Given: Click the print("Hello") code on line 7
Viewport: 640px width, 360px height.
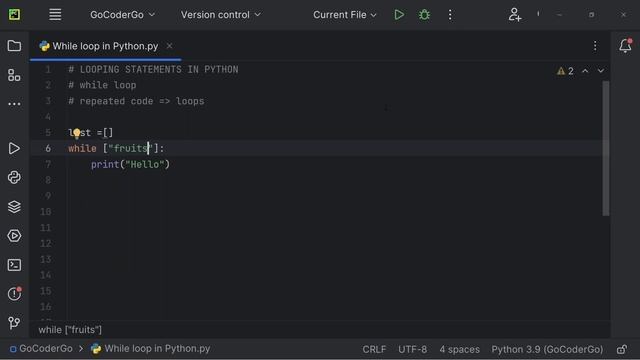Looking at the screenshot, I should (x=130, y=164).
